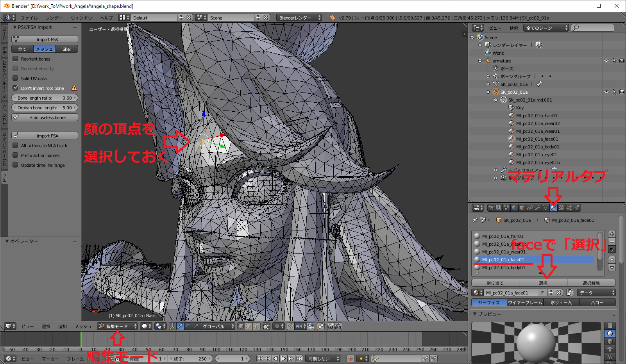Viewport: 626px width, 364px height.
Task: Open the Scene properties tab icon
Action: coord(506,208)
